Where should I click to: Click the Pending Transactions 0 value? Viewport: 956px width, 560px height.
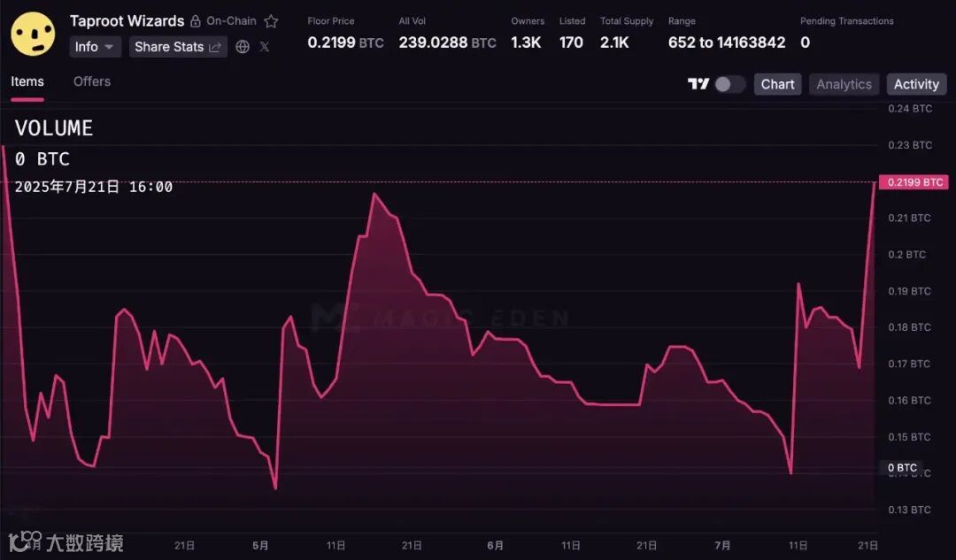[x=805, y=42]
